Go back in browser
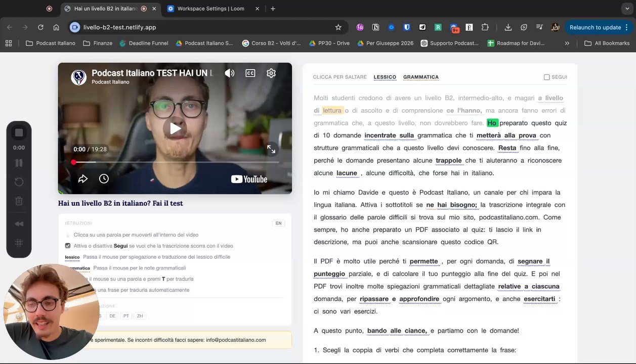Image resolution: width=636 pixels, height=364 pixels. coord(10,27)
